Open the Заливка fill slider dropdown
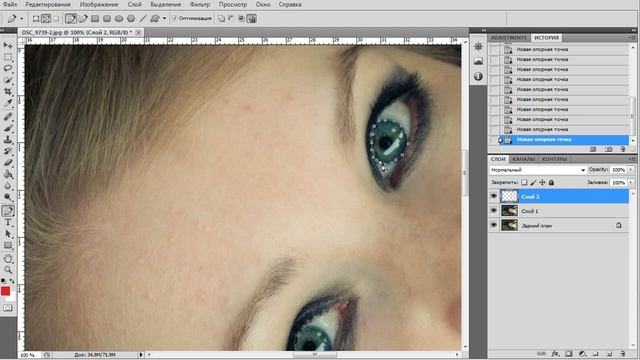Screen dimensions: 640x360 pyautogui.click(x=631, y=182)
